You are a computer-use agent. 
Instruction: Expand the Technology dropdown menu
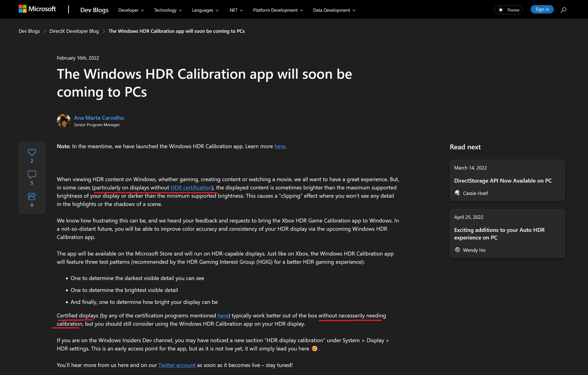pyautogui.click(x=168, y=10)
